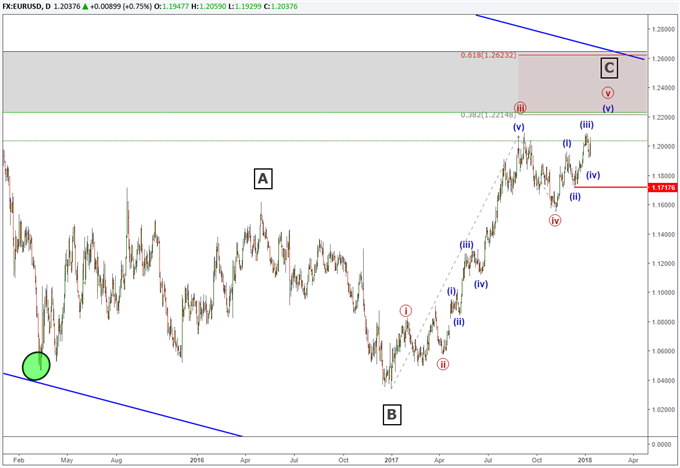Click the 1.28000 price axis label
The height and width of the screenshot is (468, 680).
(663, 29)
